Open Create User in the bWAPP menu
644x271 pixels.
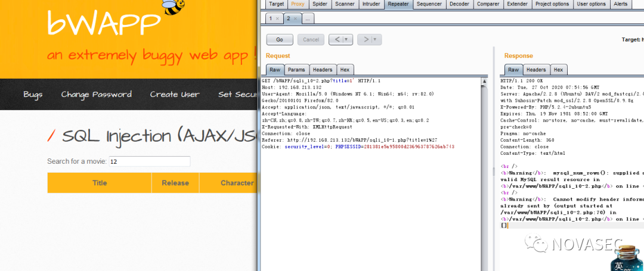175,94
